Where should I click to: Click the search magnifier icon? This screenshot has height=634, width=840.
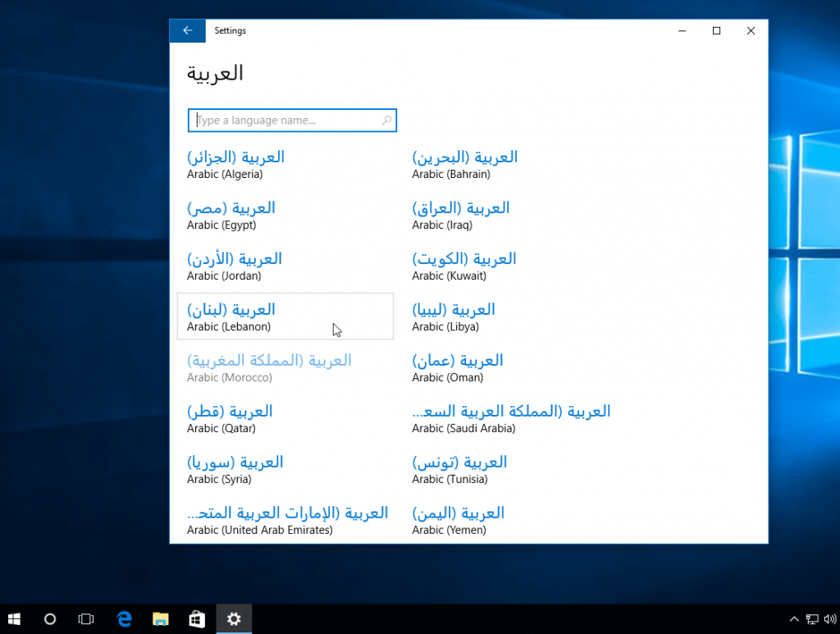click(387, 121)
